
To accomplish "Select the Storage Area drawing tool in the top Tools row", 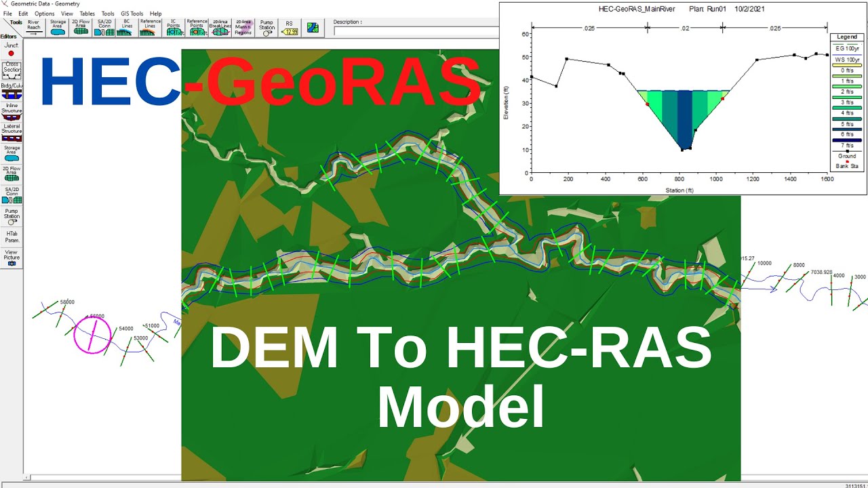I will click(58, 28).
